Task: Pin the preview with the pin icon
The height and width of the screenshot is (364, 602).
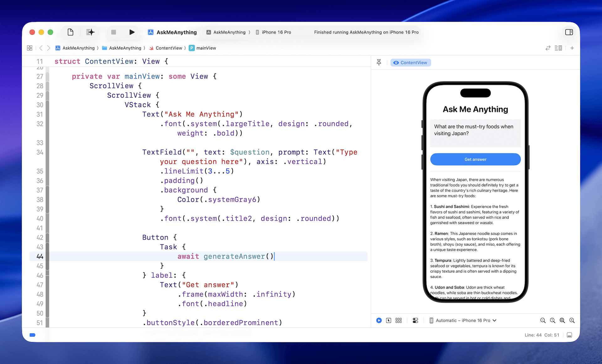Action: 379,63
